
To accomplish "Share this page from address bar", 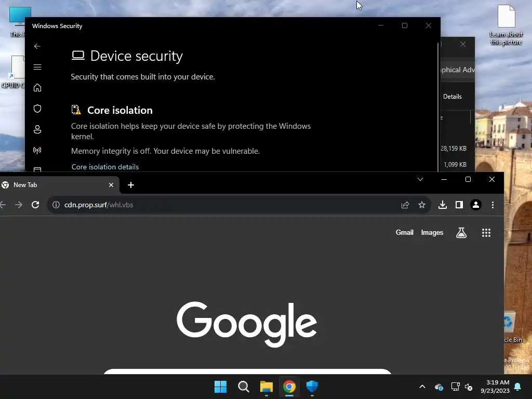I will tap(405, 205).
